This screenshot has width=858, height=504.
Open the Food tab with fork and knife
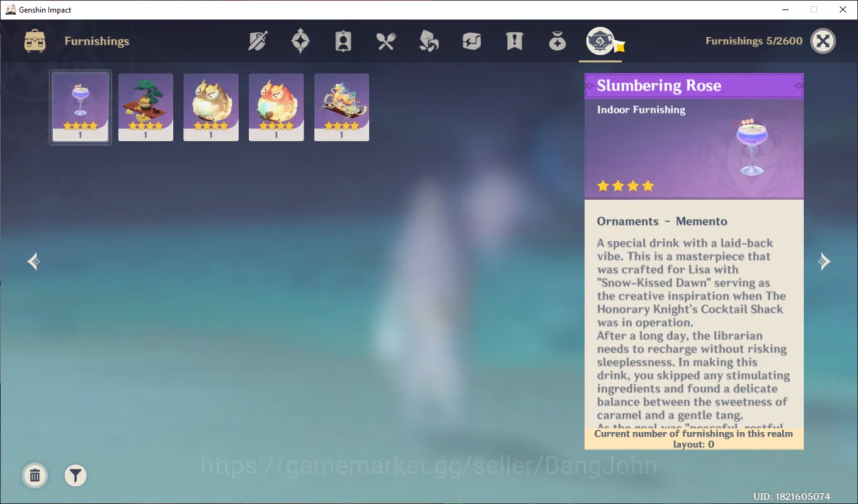point(386,42)
